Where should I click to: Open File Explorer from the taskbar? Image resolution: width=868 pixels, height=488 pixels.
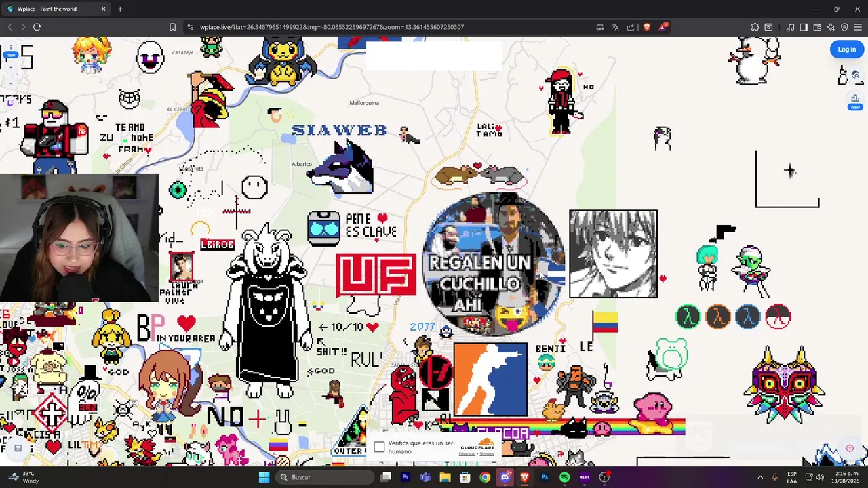click(x=445, y=477)
